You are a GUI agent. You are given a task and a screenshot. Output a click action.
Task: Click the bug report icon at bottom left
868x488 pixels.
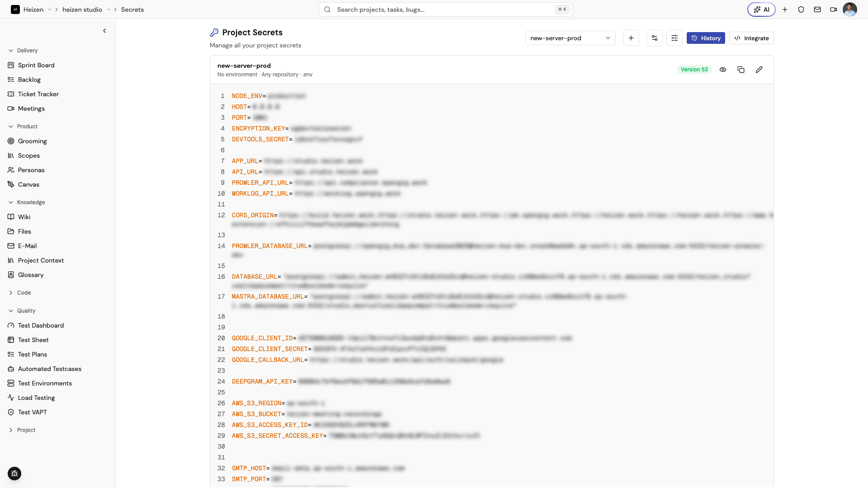pos(14,474)
